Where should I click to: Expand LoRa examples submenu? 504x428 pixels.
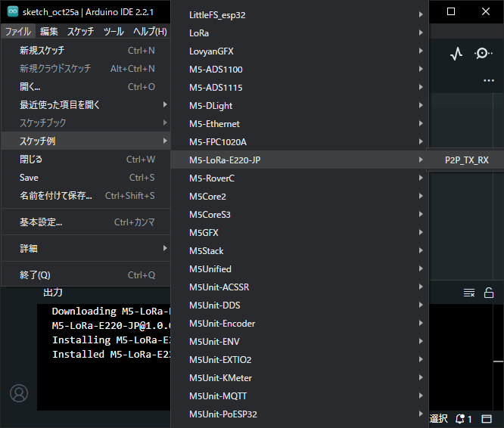click(300, 33)
